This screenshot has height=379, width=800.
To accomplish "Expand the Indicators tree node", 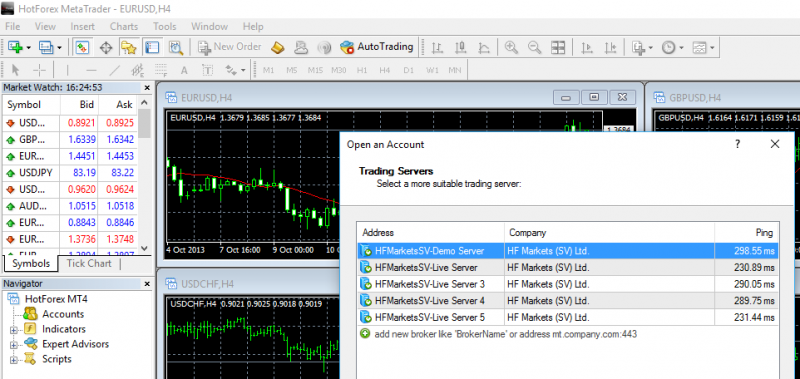I will [x=14, y=330].
